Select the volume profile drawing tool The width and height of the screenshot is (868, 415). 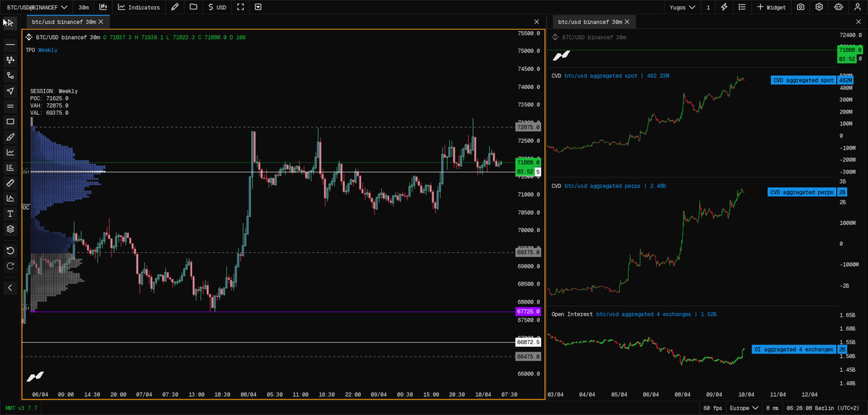10,168
